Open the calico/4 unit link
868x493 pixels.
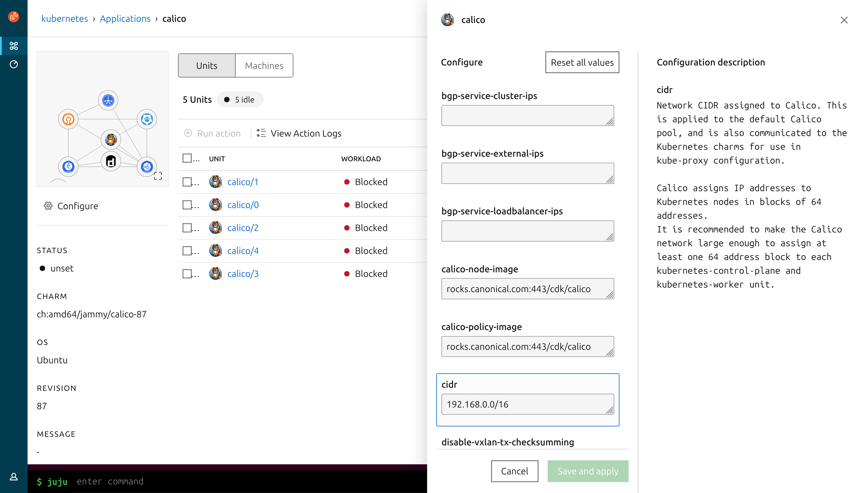pos(243,251)
